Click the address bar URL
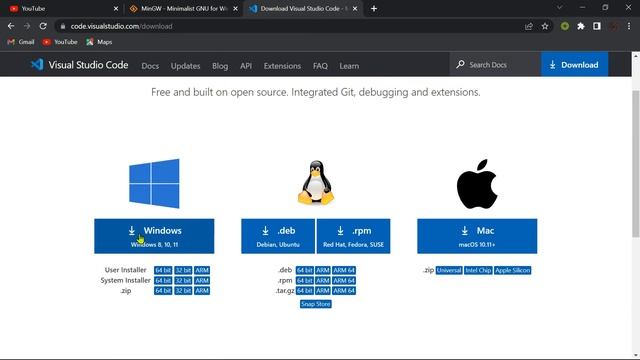 [121, 26]
